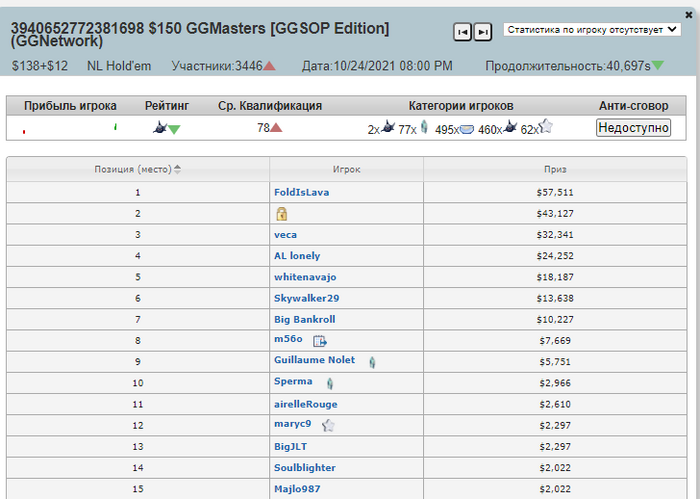Click the Анти-сговор column label
Image resolution: width=700 pixels, height=499 pixels.
pyautogui.click(x=633, y=106)
